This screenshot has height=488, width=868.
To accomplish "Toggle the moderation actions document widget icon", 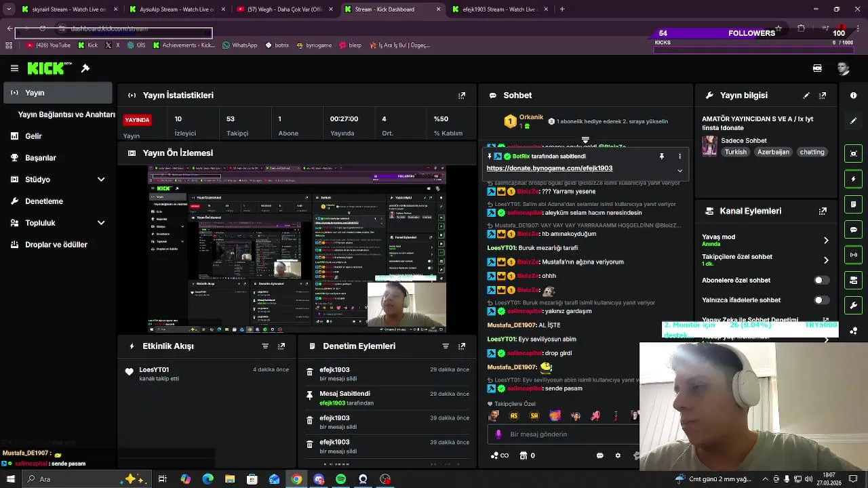I will click(853, 204).
